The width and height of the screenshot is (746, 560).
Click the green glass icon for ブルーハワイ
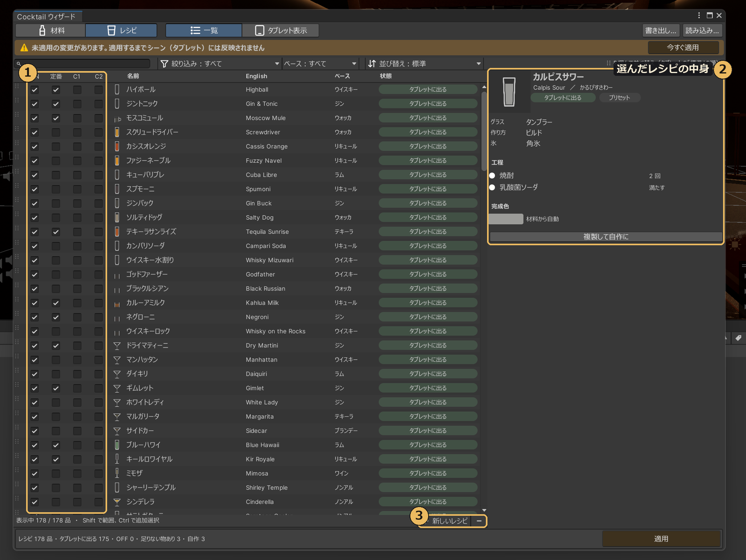pyautogui.click(x=117, y=445)
